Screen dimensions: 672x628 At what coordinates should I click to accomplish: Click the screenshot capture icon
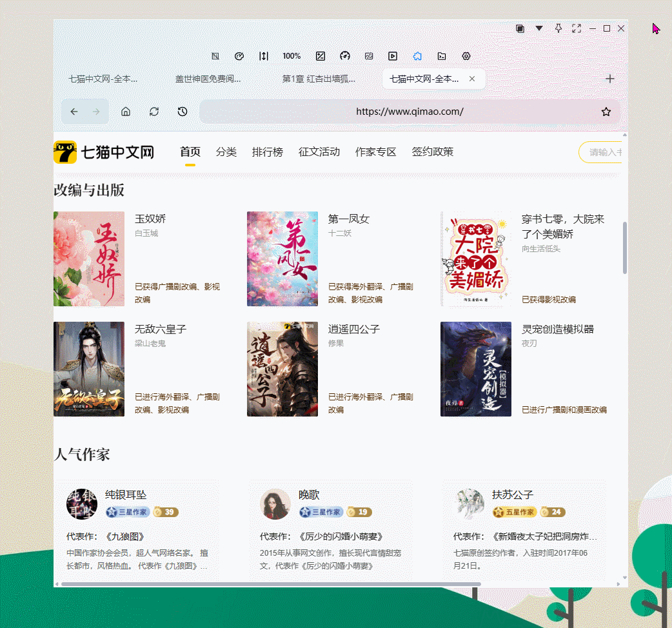coord(321,56)
